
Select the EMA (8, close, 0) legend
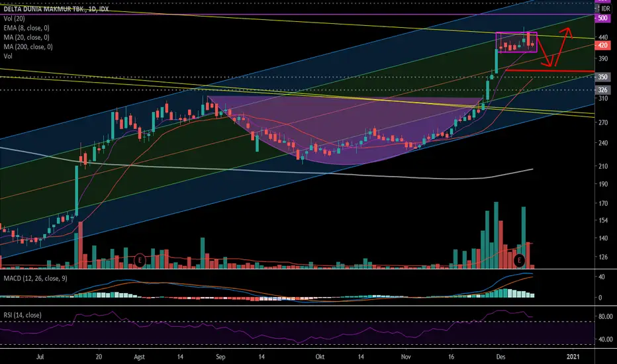26,28
